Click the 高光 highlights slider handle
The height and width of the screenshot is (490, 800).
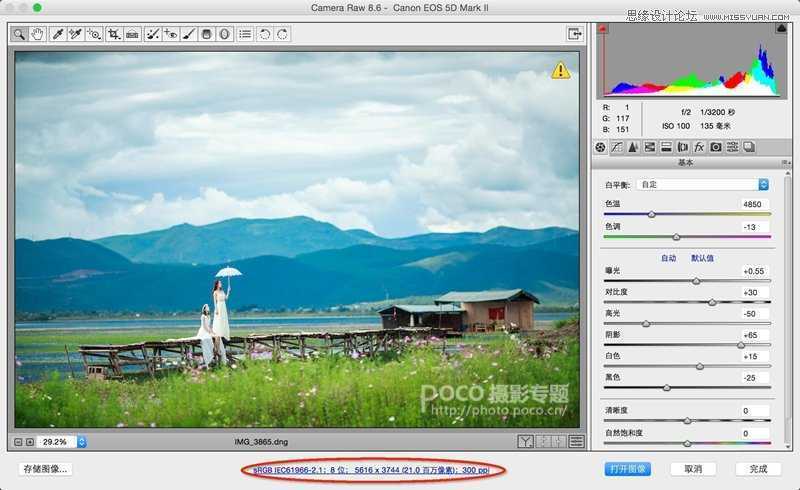646,324
